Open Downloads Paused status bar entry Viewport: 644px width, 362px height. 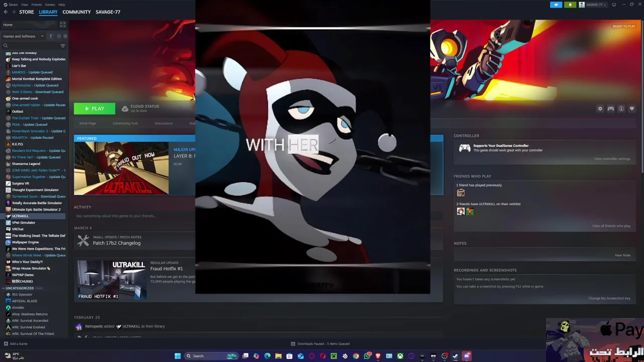point(320,344)
